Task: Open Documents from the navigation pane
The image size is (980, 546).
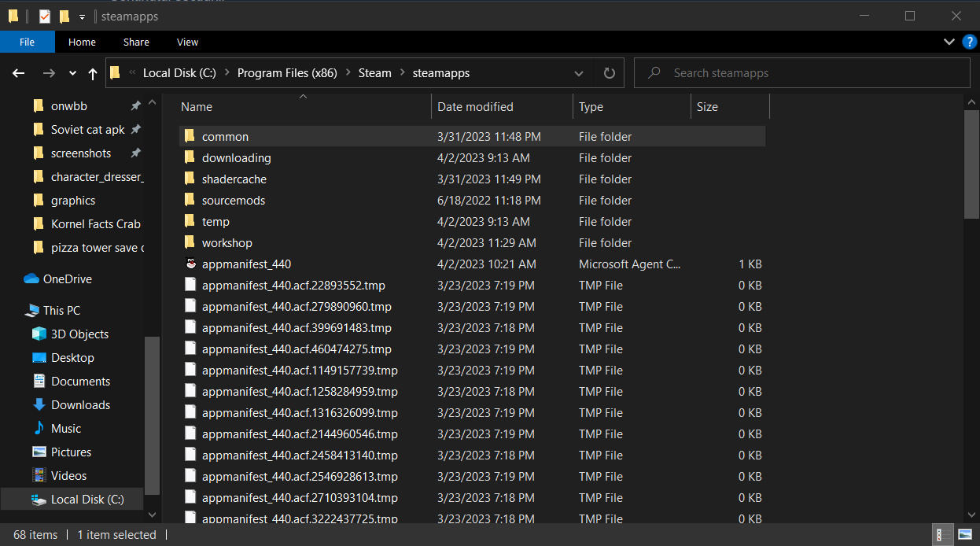Action: click(x=39, y=381)
